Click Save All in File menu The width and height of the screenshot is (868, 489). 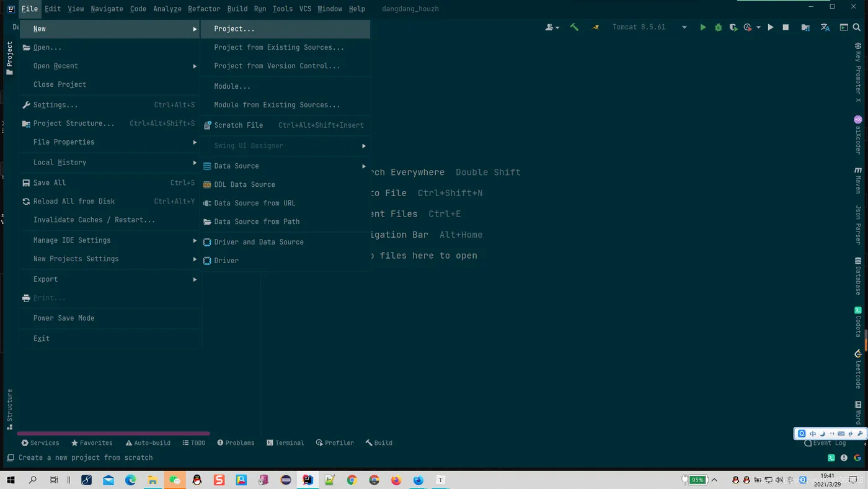coord(110,182)
